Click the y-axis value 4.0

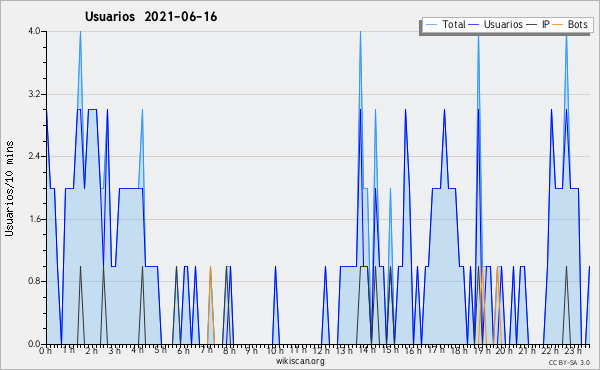click(34, 31)
